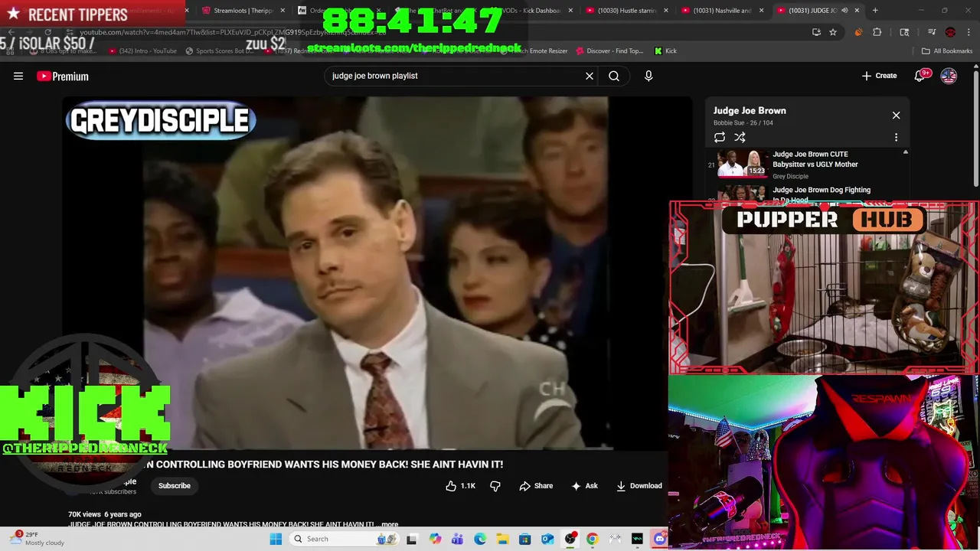Image resolution: width=980 pixels, height=551 pixels.
Task: Open Sports Scores Bot bookmark
Action: tap(220, 51)
